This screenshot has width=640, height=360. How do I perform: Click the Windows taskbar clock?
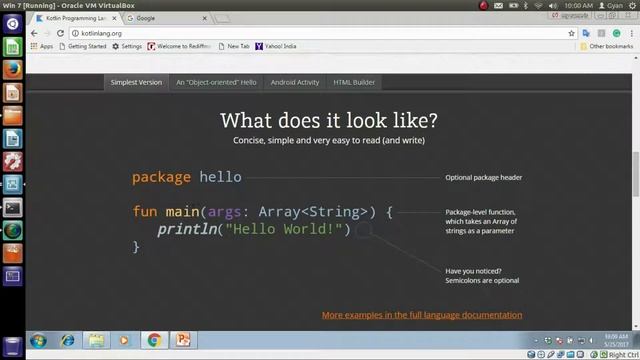coord(616,340)
